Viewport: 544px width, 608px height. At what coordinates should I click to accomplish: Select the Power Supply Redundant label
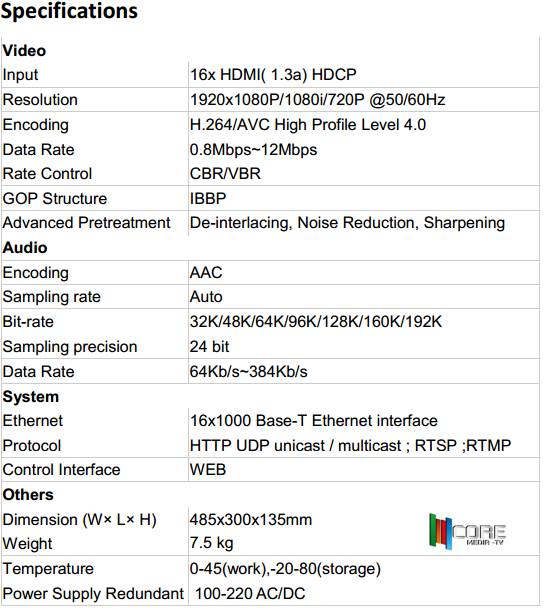(x=93, y=594)
